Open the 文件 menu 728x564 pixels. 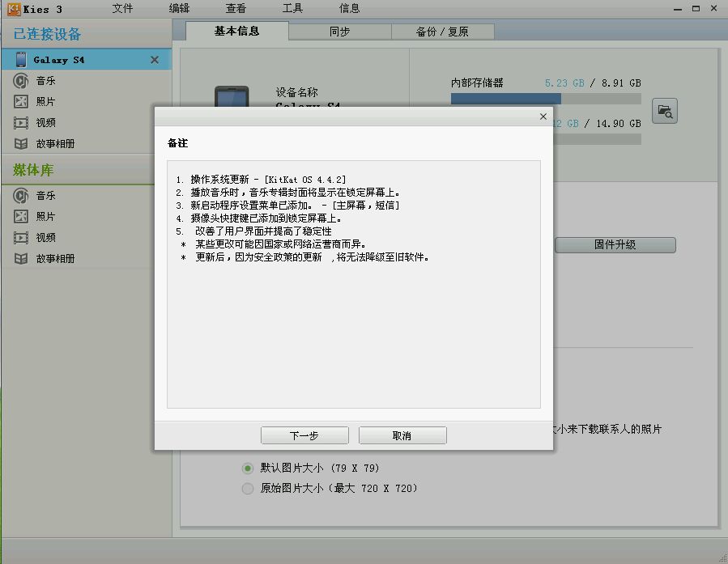click(122, 8)
